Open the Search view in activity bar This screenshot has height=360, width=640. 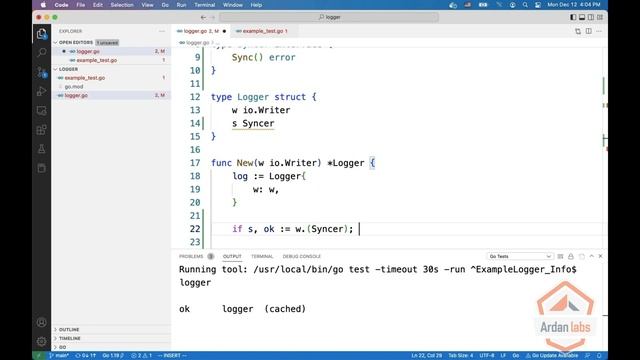42,53
